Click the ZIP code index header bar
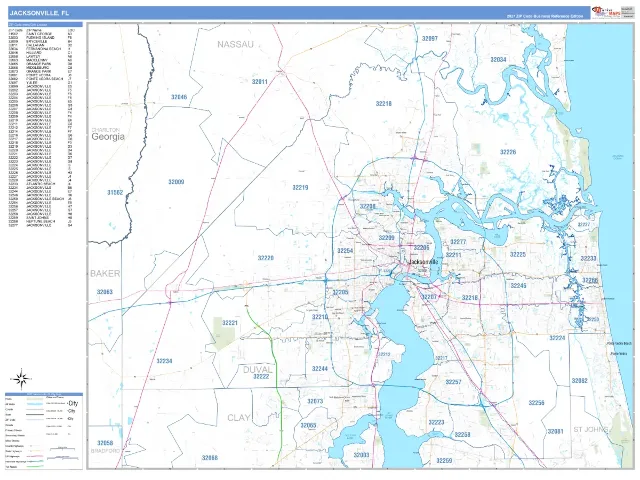The width and height of the screenshot is (640, 480). pos(45,25)
